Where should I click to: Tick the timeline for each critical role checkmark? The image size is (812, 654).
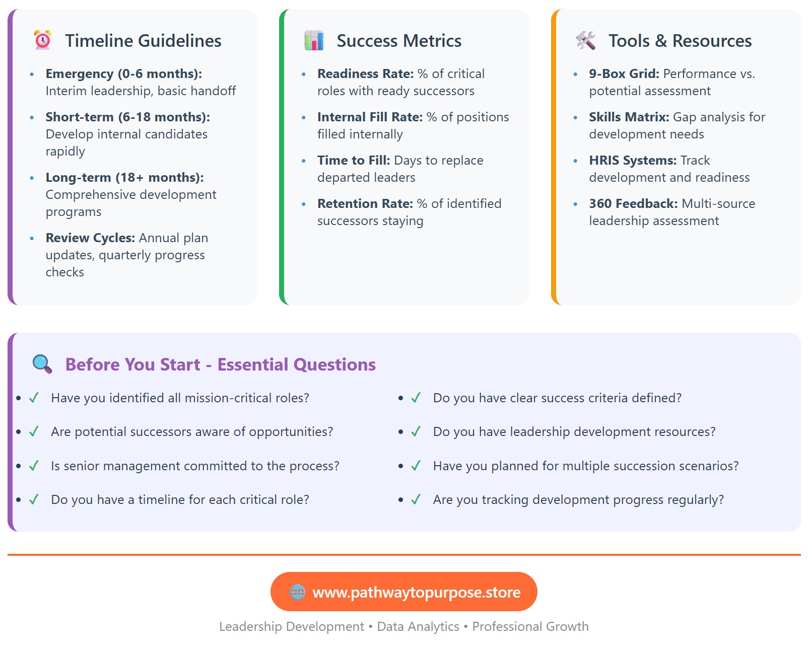coord(34,500)
